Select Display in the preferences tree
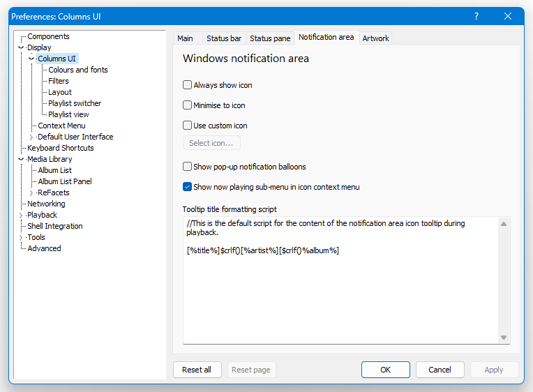533x392 pixels. pos(39,47)
